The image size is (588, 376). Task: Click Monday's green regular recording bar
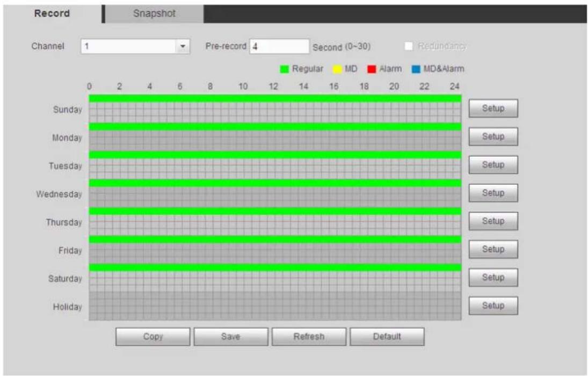[275, 126]
